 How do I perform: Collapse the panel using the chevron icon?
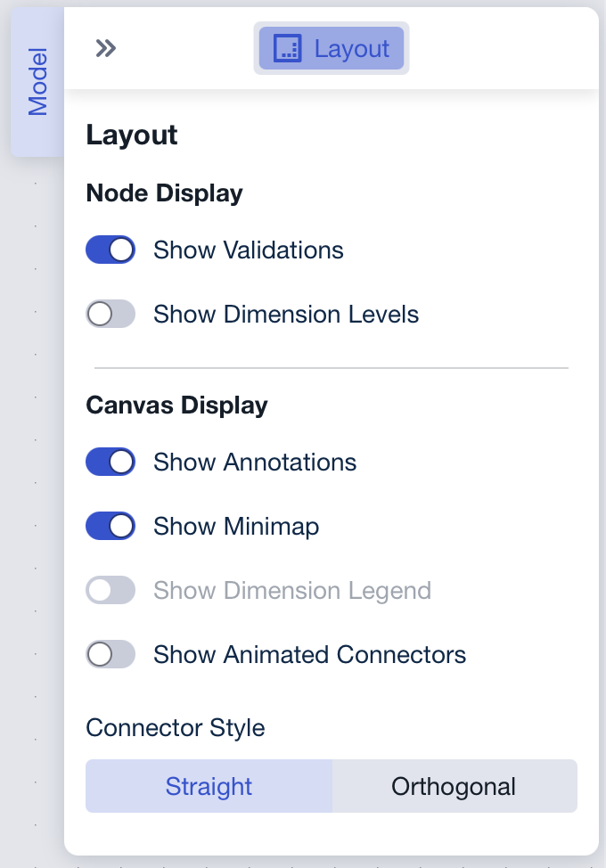click(x=105, y=48)
